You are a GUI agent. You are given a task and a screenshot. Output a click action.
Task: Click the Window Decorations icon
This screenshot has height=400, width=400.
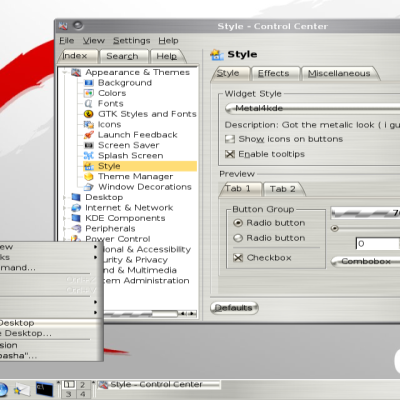pos(89,187)
